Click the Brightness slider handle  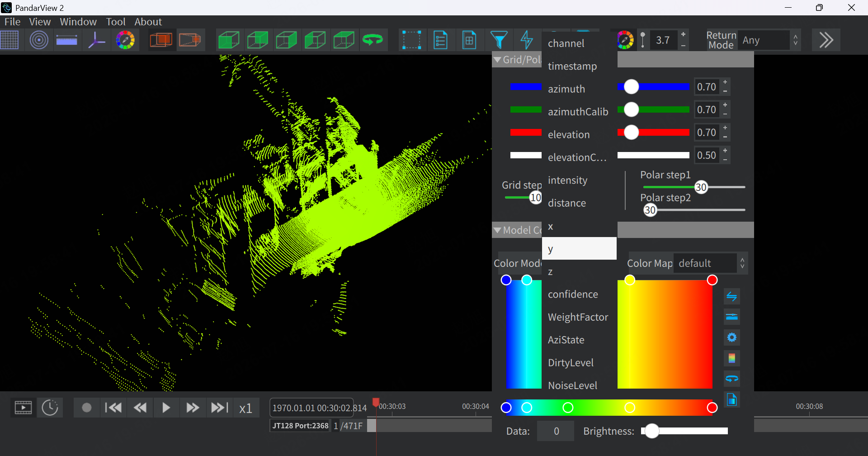(652, 431)
